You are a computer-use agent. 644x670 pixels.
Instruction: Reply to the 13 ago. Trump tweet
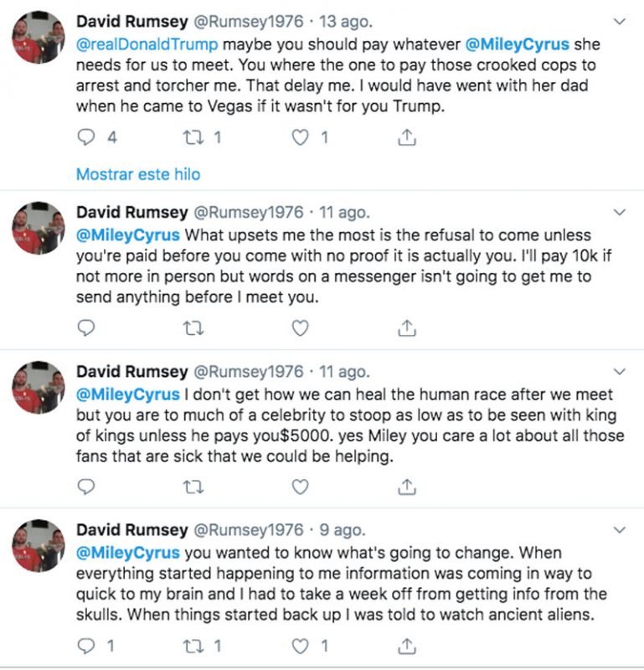pos(87,137)
